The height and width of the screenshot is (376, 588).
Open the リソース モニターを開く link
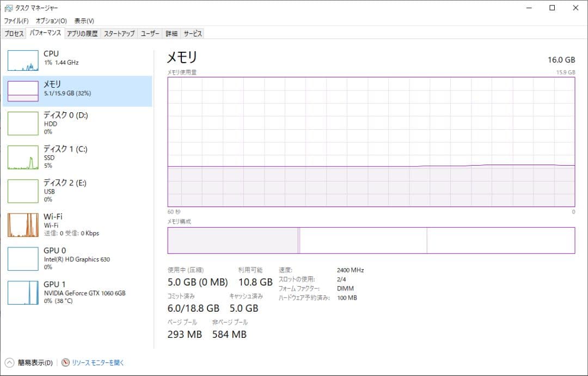point(98,362)
